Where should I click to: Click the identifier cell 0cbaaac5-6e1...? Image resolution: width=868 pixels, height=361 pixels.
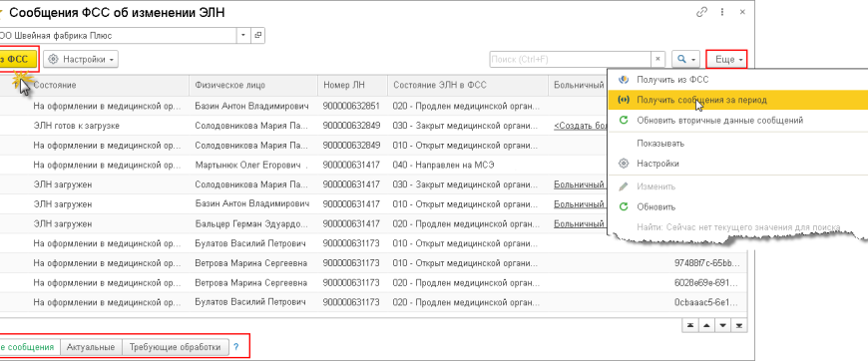tap(706, 303)
